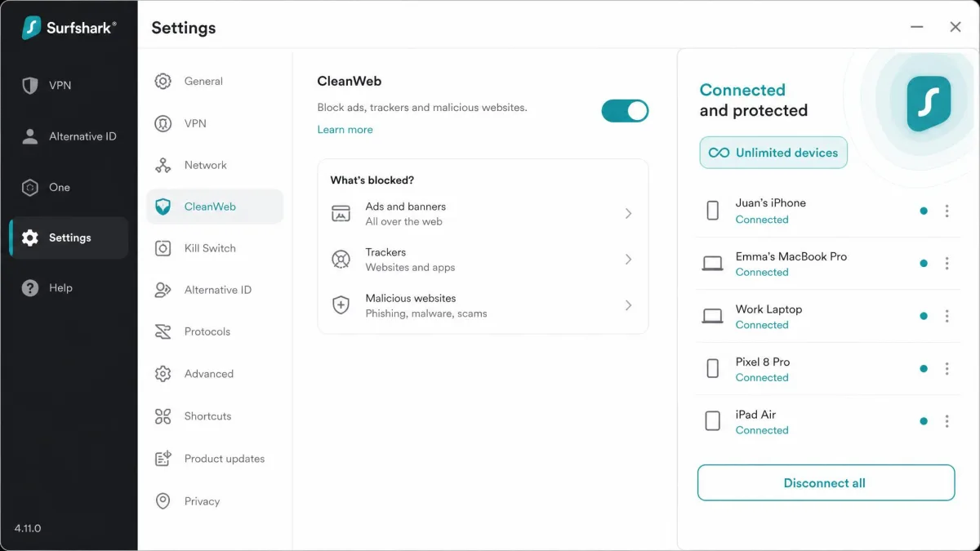Click the green status dot for iPad Air
This screenshot has width=980, height=551.
[924, 421]
